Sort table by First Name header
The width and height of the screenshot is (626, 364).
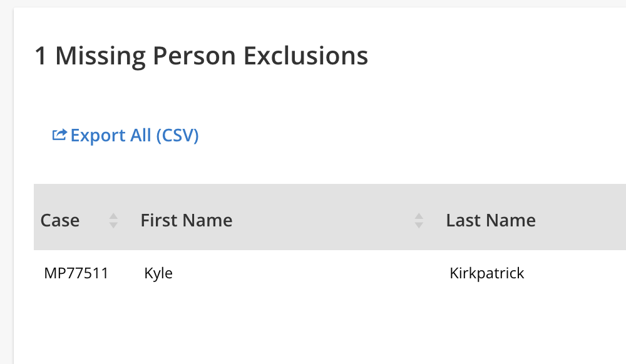click(187, 220)
